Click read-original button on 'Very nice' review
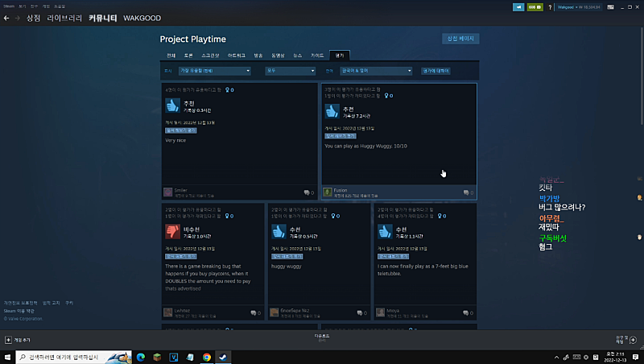Viewport: 644px width, 364px height. [x=180, y=130]
